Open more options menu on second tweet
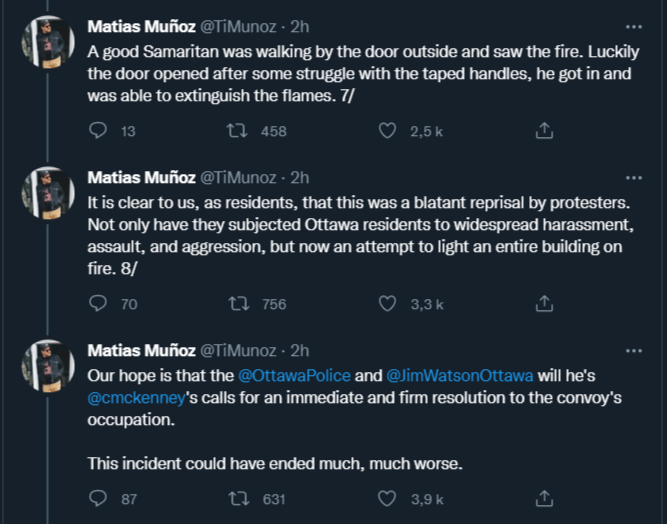667x524 pixels. [x=634, y=178]
